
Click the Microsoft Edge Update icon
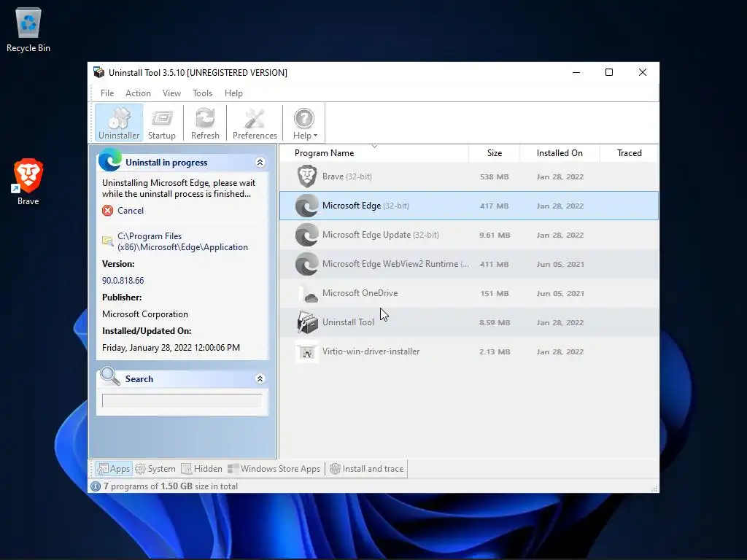point(307,235)
